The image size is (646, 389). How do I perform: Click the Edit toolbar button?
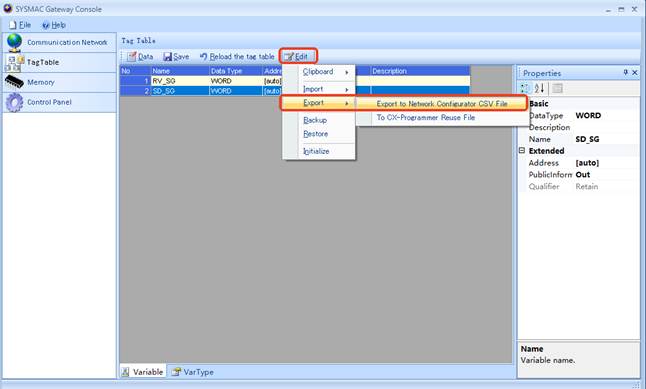click(298, 56)
